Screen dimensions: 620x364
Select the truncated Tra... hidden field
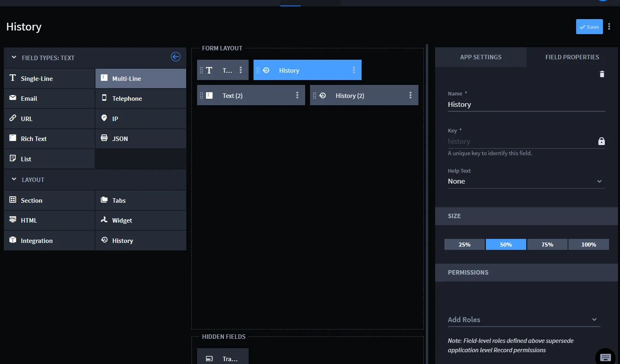click(x=223, y=356)
